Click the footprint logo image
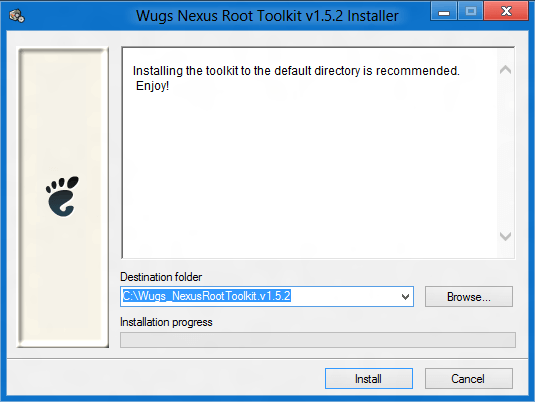 [x=62, y=197]
